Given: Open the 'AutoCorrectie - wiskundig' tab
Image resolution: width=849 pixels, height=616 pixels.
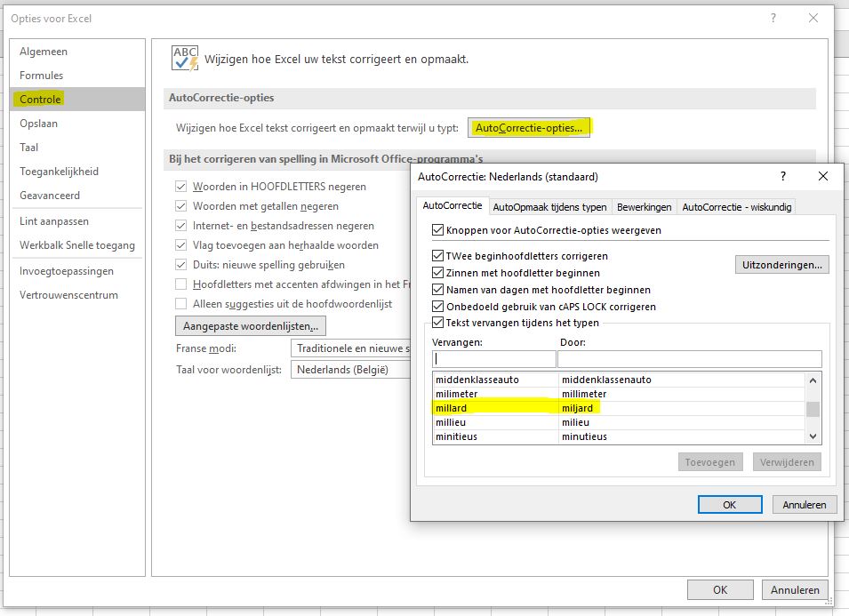Looking at the screenshot, I should pos(735,207).
